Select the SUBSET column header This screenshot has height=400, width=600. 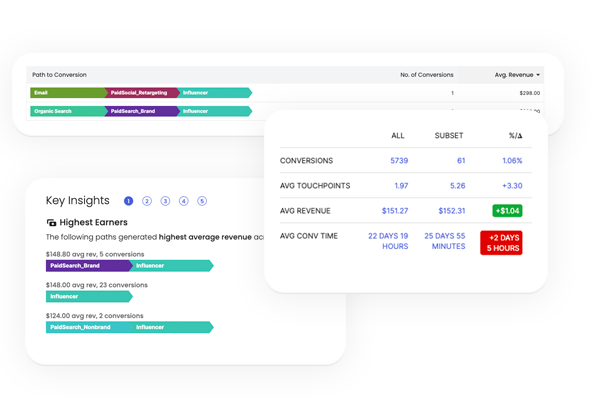coord(449,136)
